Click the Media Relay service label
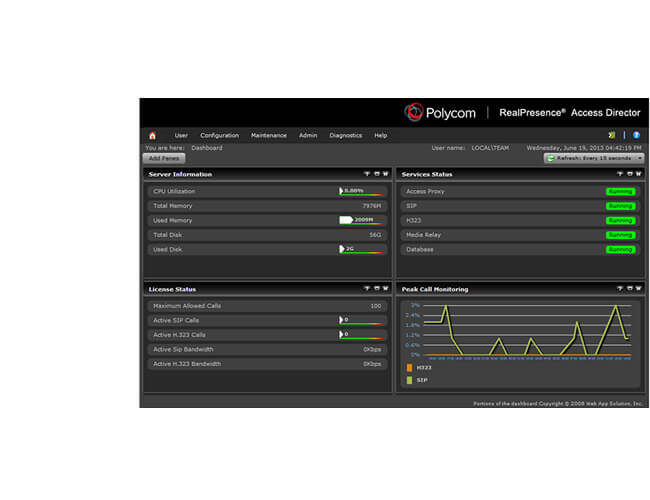 (423, 235)
